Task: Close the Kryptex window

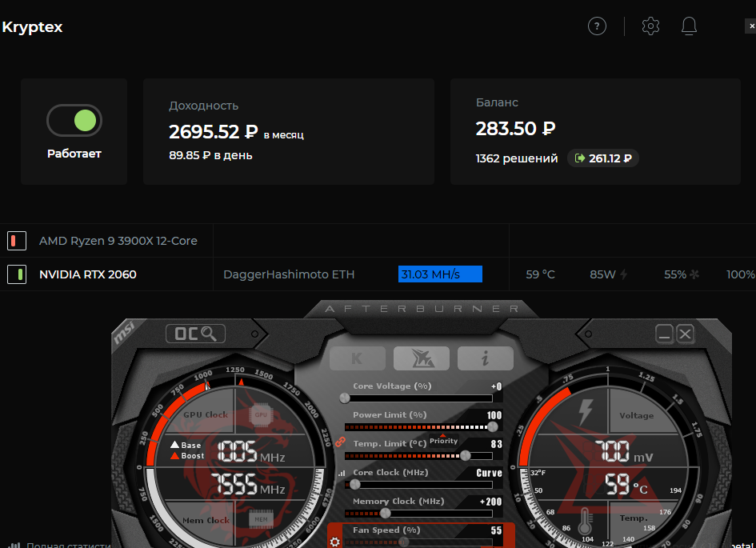Action: pos(751,26)
